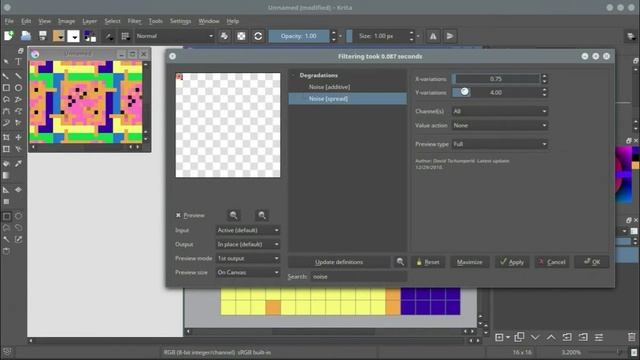Open an existing document using toolbar icon

(26, 36)
